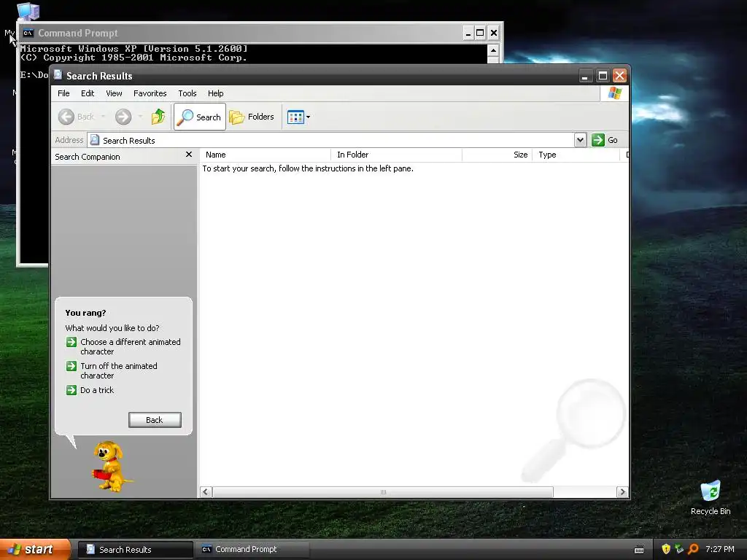Click the Go button

[605, 140]
